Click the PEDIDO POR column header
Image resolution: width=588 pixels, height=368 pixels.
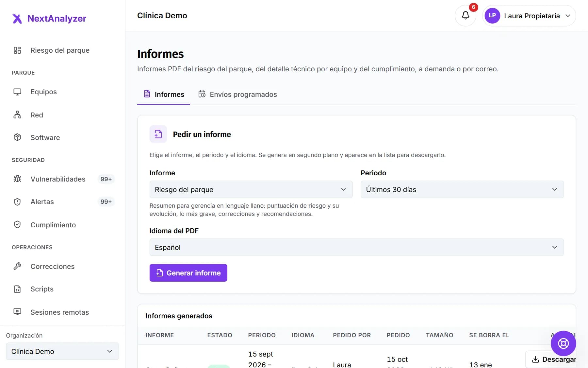pyautogui.click(x=352, y=335)
